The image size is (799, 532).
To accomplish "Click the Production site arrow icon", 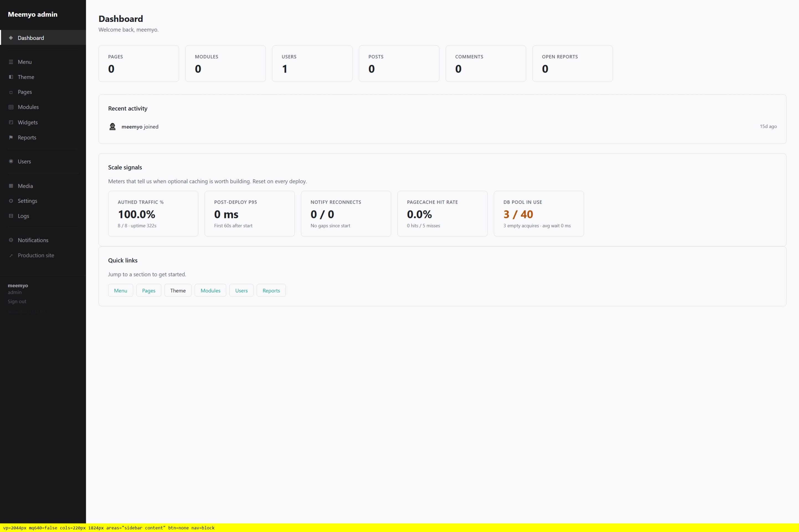I will 11,256.
